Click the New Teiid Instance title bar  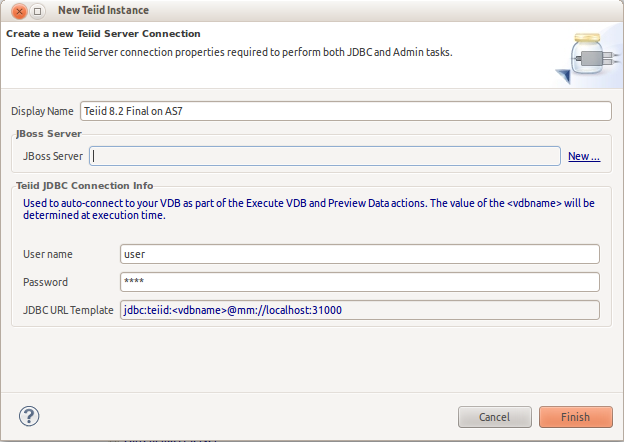[x=300, y=10]
